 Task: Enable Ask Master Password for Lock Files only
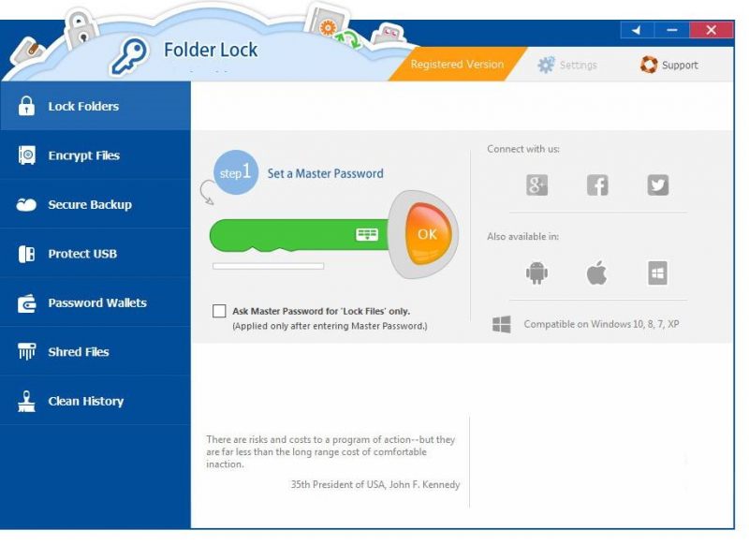(x=219, y=311)
